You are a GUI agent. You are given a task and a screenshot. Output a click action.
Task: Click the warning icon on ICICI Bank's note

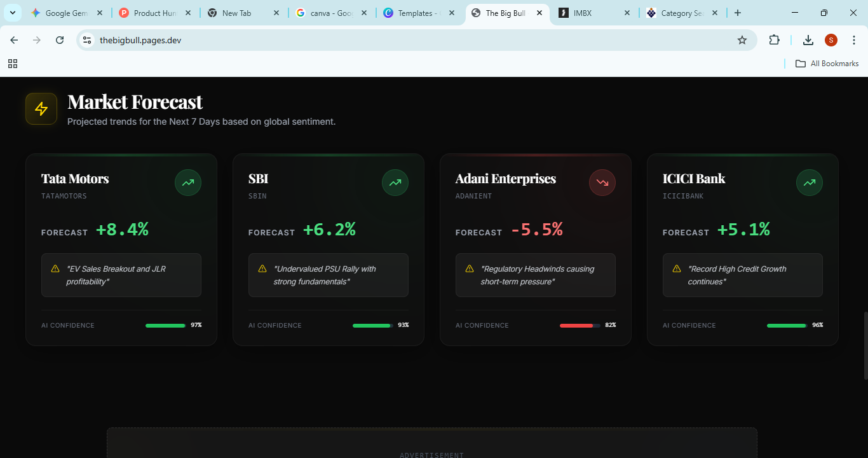tap(677, 268)
